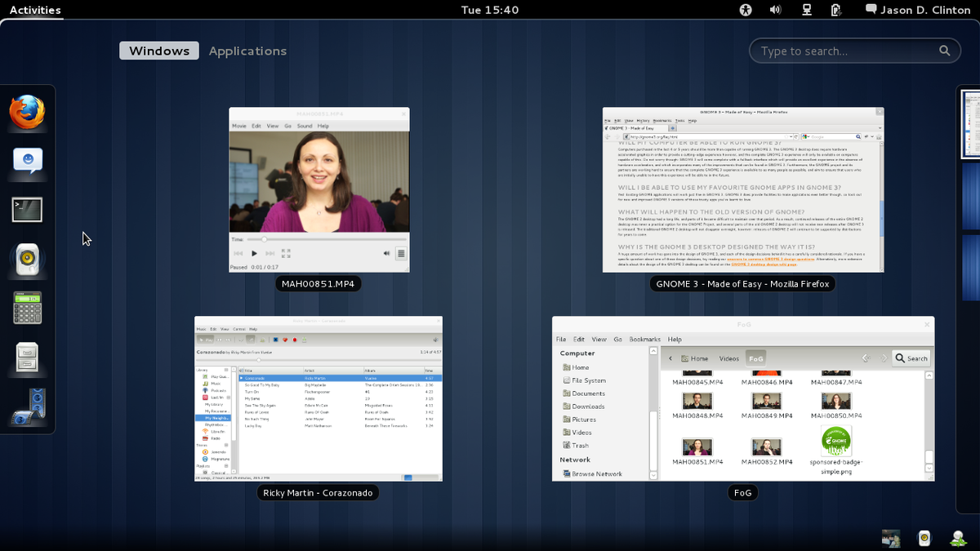Launch Firefox from the dash
Image resolution: width=980 pixels, height=551 pixels.
coord(27,113)
